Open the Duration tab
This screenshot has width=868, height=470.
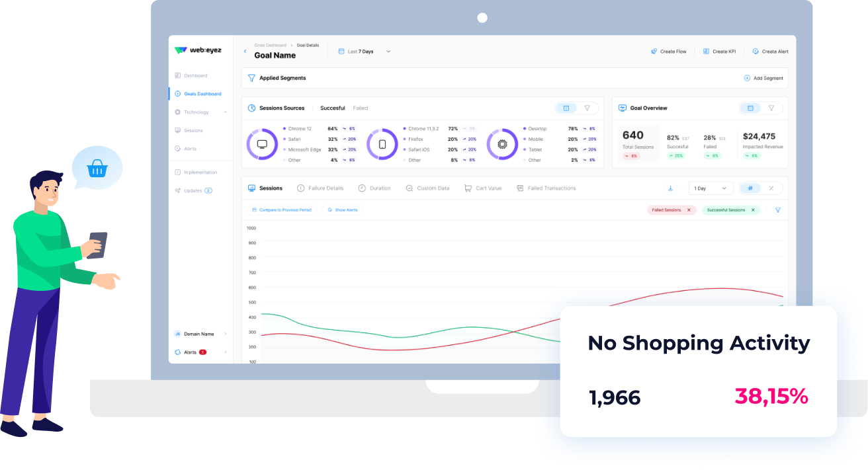point(374,188)
